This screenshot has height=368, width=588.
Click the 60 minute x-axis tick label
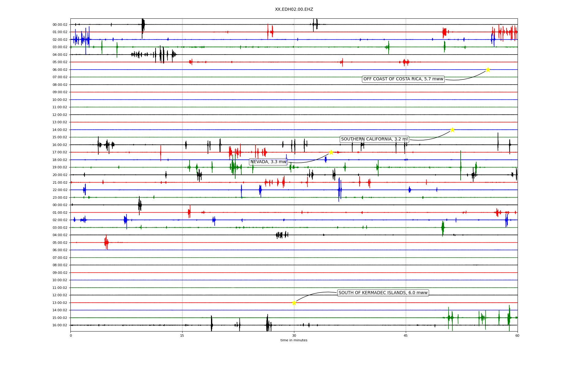coord(517,335)
